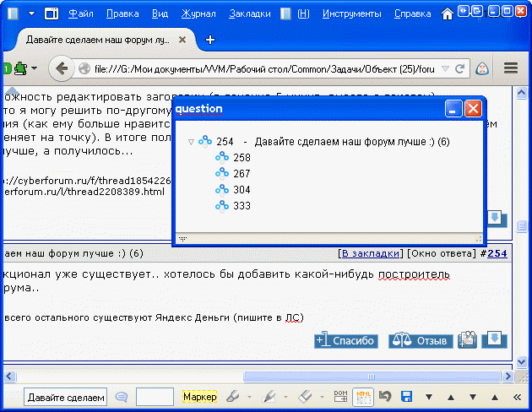This screenshot has height=412, width=532.
Task: Click the Спасибо button
Action: click(x=345, y=340)
